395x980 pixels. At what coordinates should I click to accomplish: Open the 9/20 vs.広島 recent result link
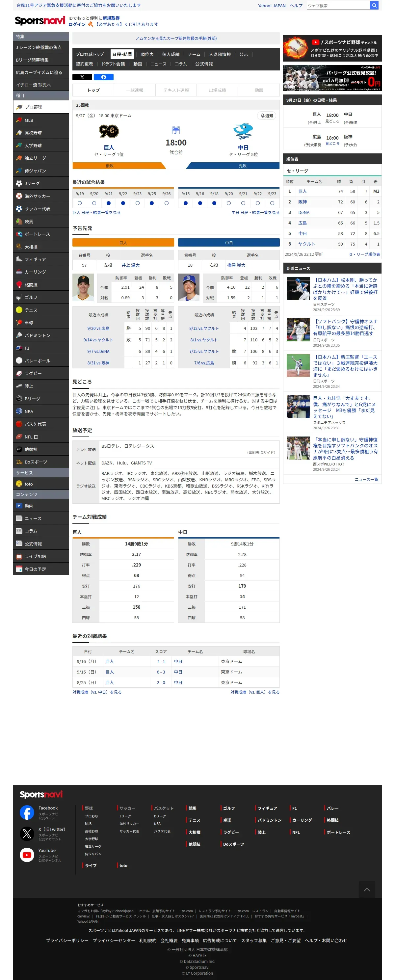[x=98, y=328]
